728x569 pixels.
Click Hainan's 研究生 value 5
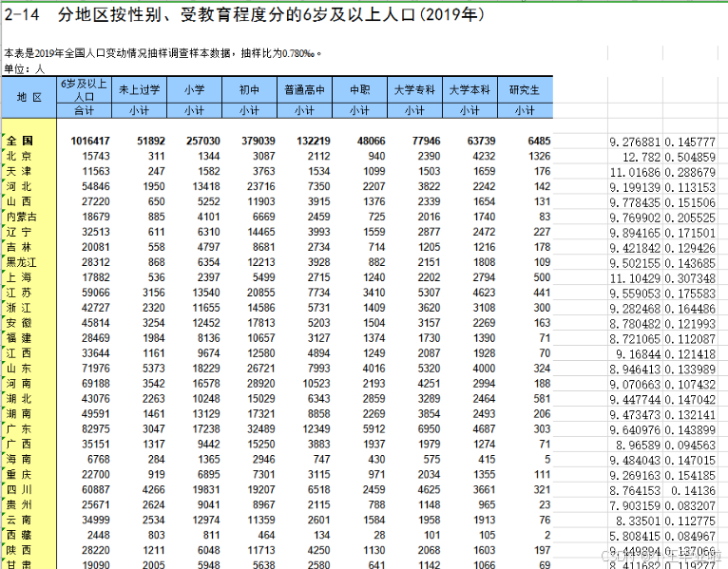point(547,460)
